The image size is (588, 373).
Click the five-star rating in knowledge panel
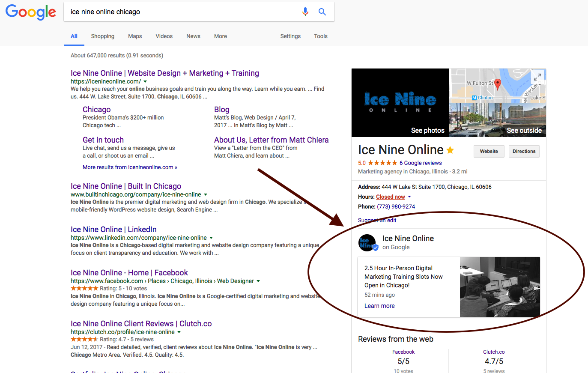coord(382,163)
